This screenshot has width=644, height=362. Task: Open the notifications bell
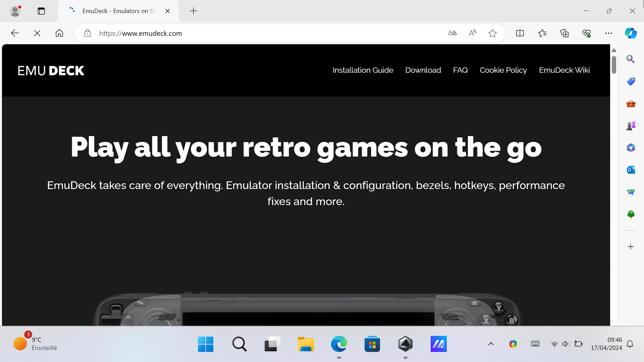pyautogui.click(x=630, y=344)
